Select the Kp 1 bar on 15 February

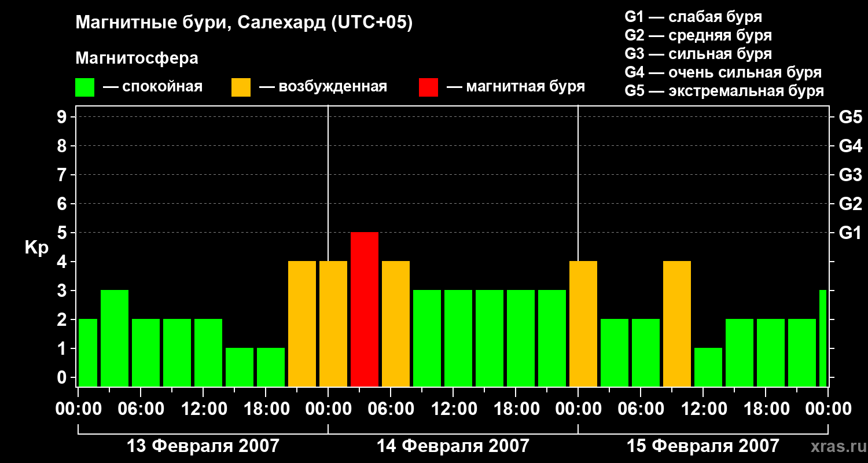click(708, 368)
